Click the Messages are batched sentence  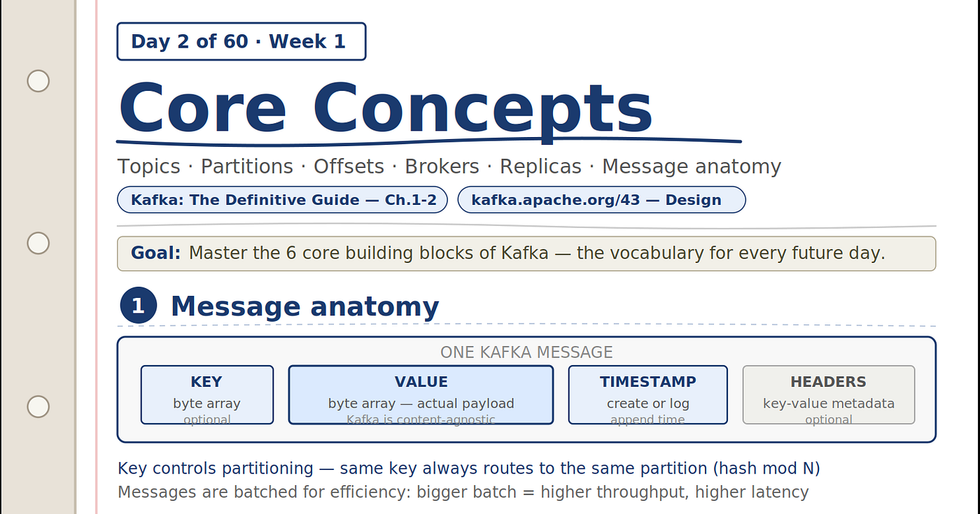463,492
